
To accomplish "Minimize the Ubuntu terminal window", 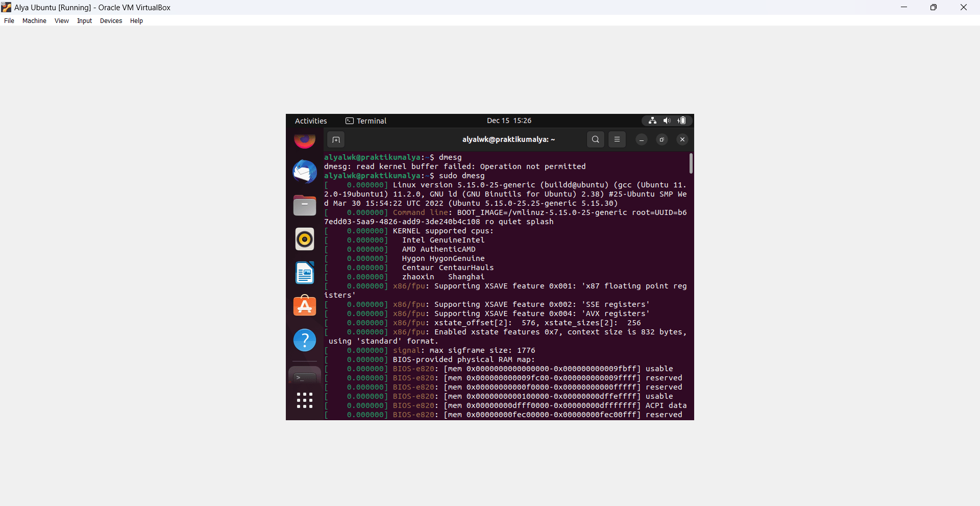I will [642, 139].
